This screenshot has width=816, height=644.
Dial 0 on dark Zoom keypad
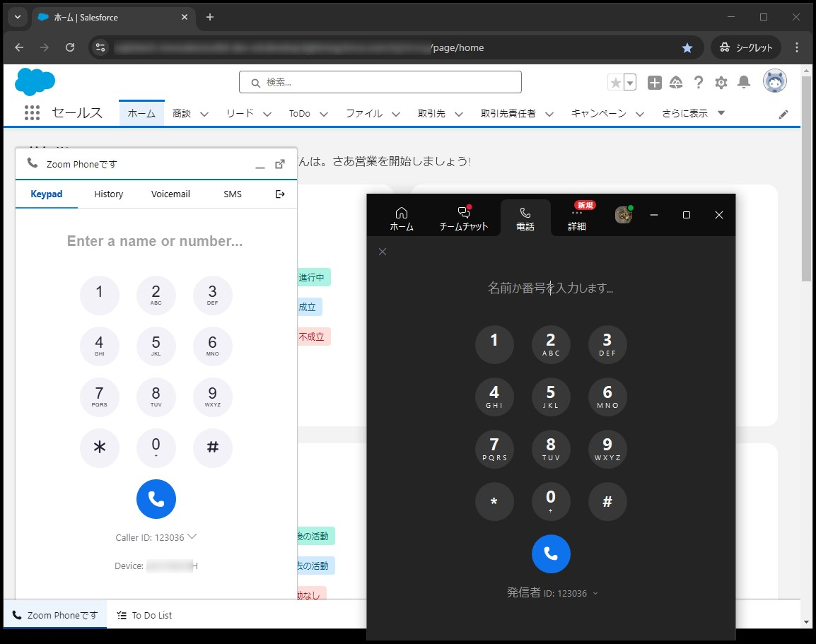click(x=551, y=501)
